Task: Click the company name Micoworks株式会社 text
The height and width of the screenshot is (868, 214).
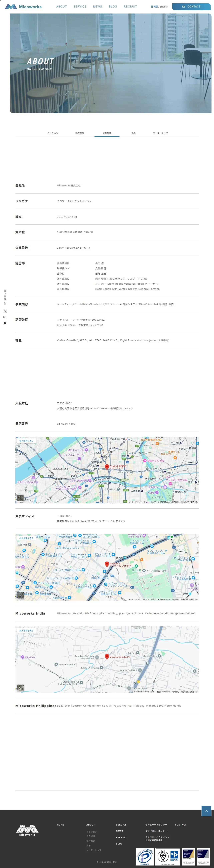Action: tap(69, 185)
